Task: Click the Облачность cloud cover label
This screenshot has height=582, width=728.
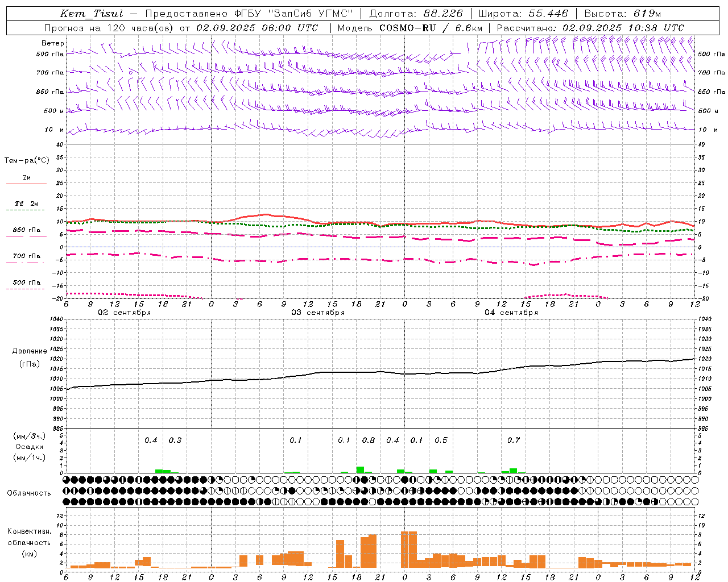Action: tap(29, 493)
